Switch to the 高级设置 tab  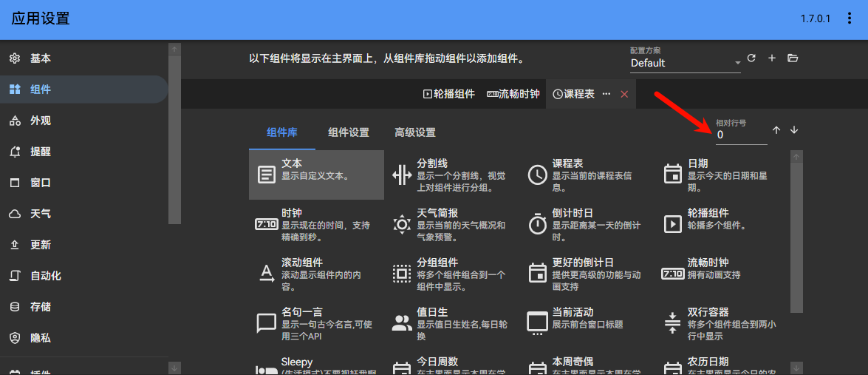[x=415, y=132]
